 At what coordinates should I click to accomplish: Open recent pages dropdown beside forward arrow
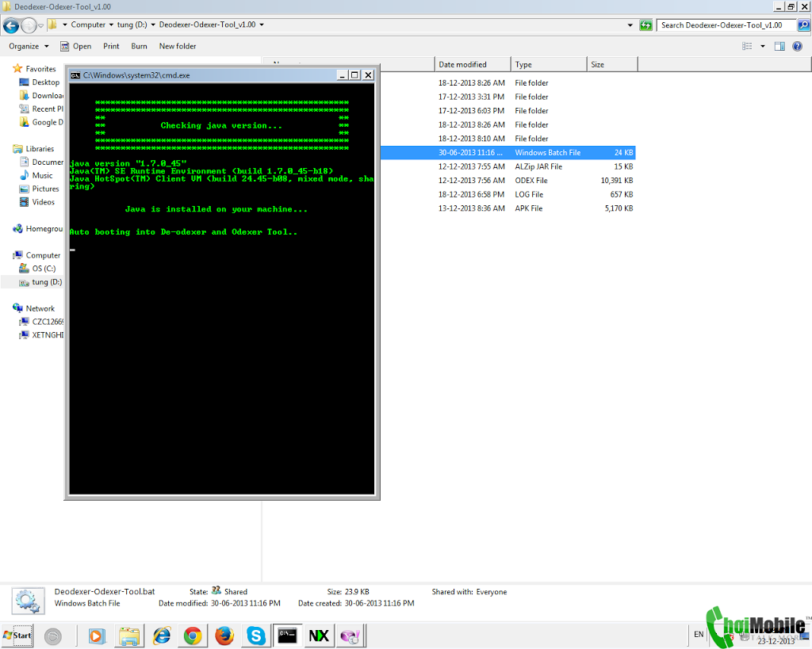[x=41, y=25]
